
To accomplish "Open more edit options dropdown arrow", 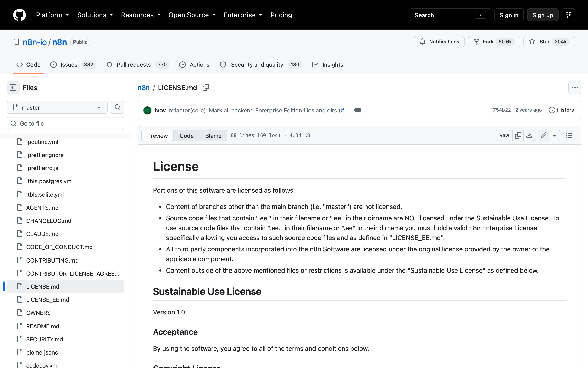I will point(555,135).
